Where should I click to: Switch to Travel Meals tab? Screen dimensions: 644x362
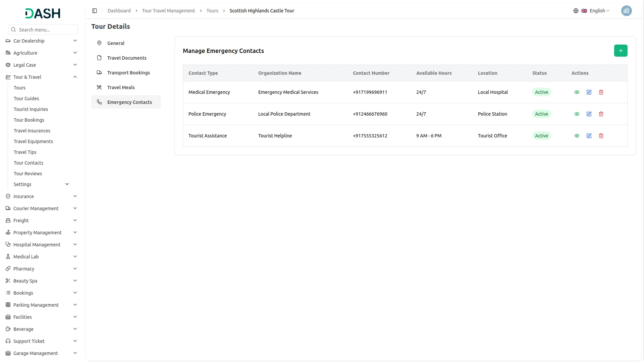click(x=126, y=87)
